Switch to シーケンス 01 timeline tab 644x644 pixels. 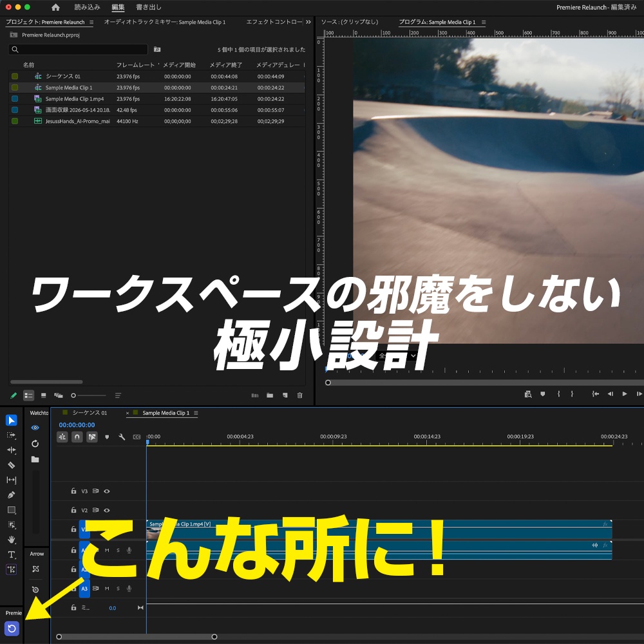pos(90,413)
